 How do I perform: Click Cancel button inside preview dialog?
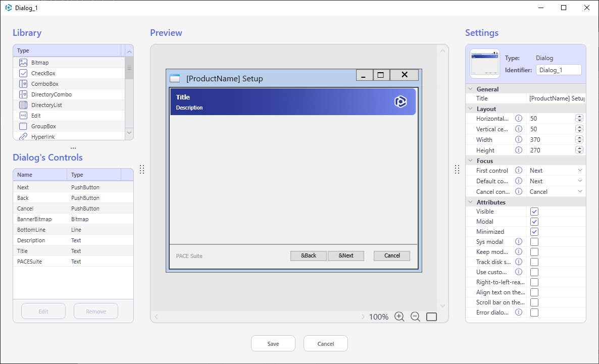(392, 255)
